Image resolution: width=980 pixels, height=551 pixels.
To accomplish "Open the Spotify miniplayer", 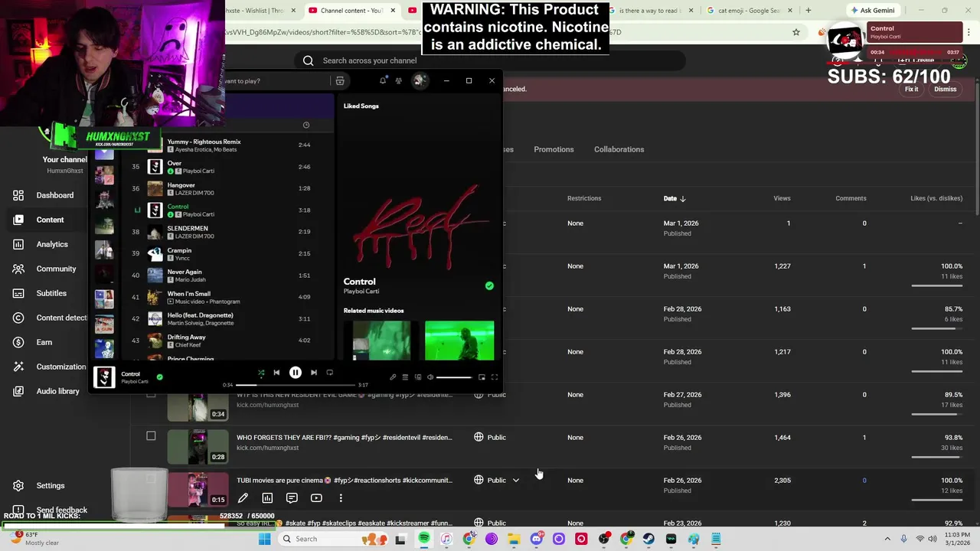I will [x=482, y=377].
